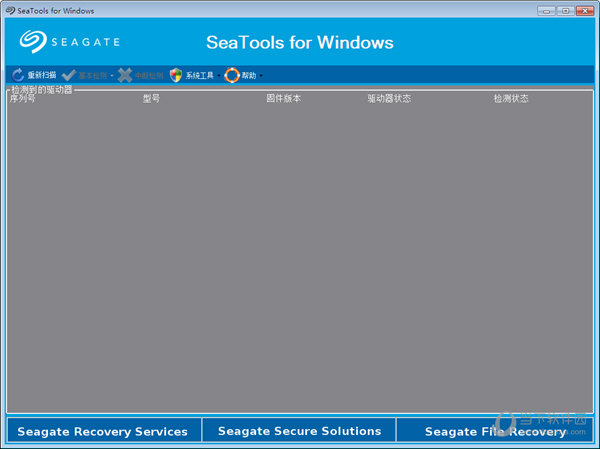Click the 系统工具 shield icon
This screenshot has width=600, height=449.
point(176,75)
